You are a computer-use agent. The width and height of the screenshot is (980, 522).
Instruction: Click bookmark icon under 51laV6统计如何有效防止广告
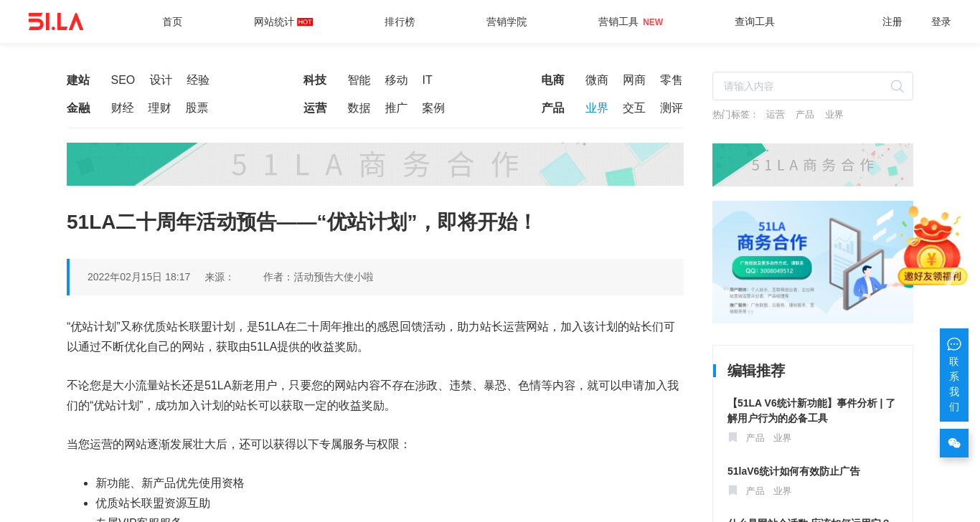732,490
